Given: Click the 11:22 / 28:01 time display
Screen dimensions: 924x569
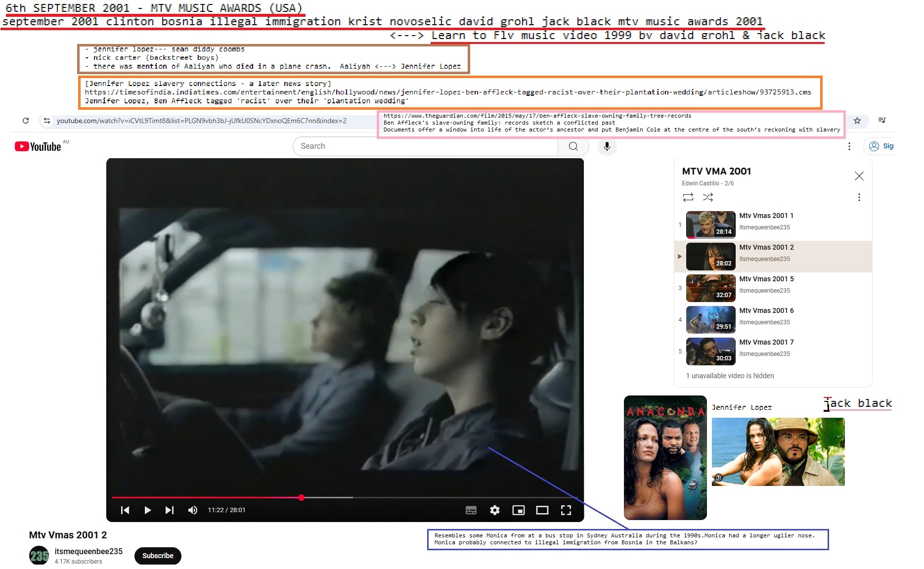Looking at the screenshot, I should (226, 510).
